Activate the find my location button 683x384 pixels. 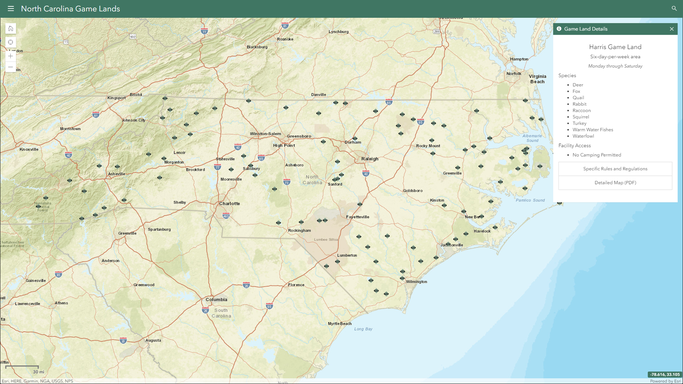coord(10,42)
